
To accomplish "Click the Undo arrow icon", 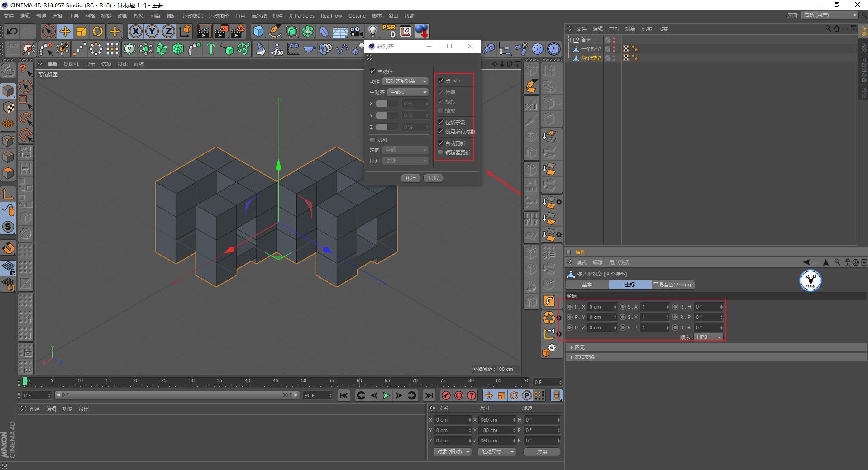I will 12,31.
